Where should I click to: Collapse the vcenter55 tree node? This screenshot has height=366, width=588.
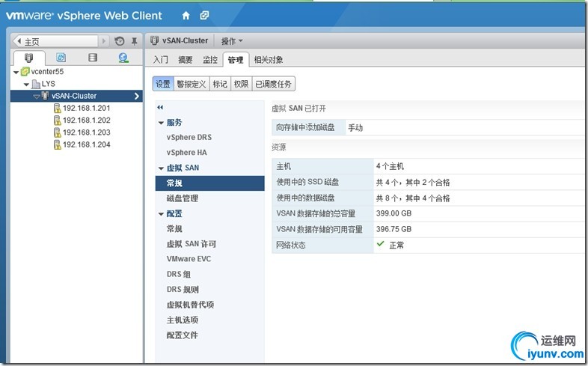pos(16,72)
